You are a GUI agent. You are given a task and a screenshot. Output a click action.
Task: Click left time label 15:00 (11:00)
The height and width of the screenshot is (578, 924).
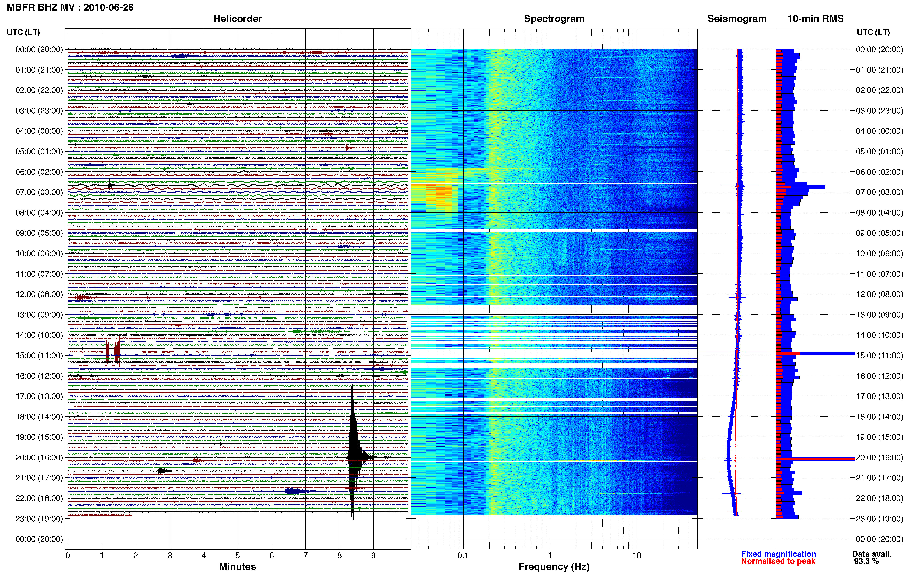(x=39, y=355)
